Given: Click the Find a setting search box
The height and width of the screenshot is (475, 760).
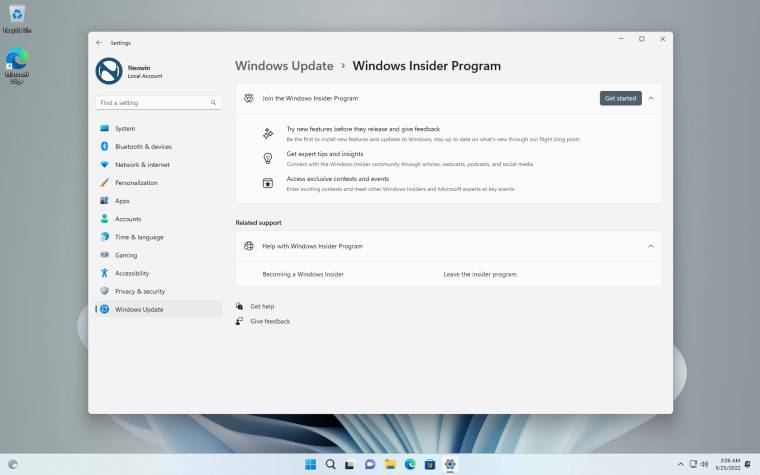Looking at the screenshot, I should tap(158, 103).
